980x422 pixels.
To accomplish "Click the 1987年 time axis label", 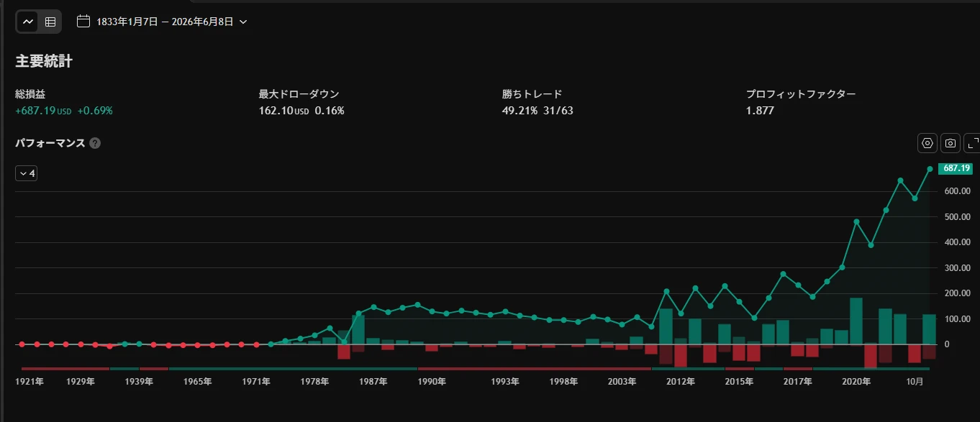I will (373, 382).
